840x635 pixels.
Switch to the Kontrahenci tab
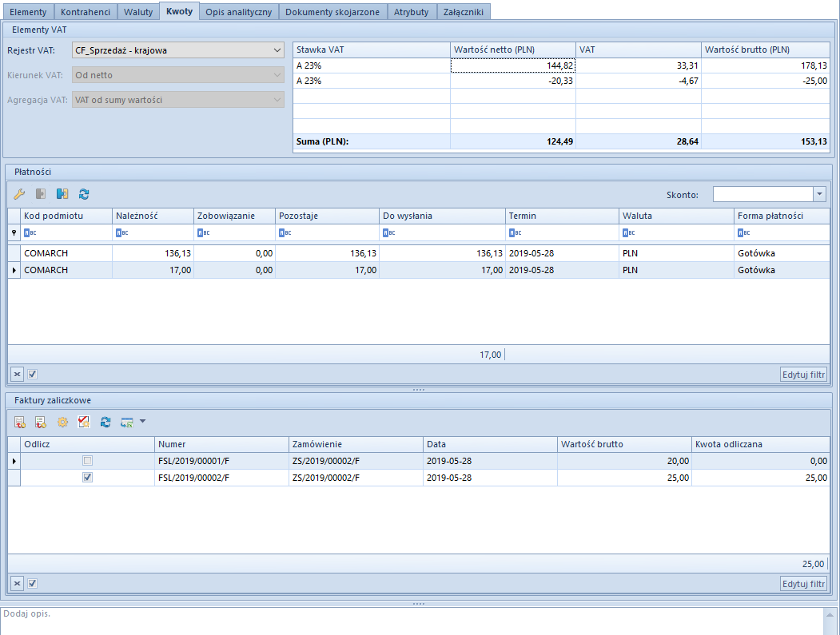[86, 12]
